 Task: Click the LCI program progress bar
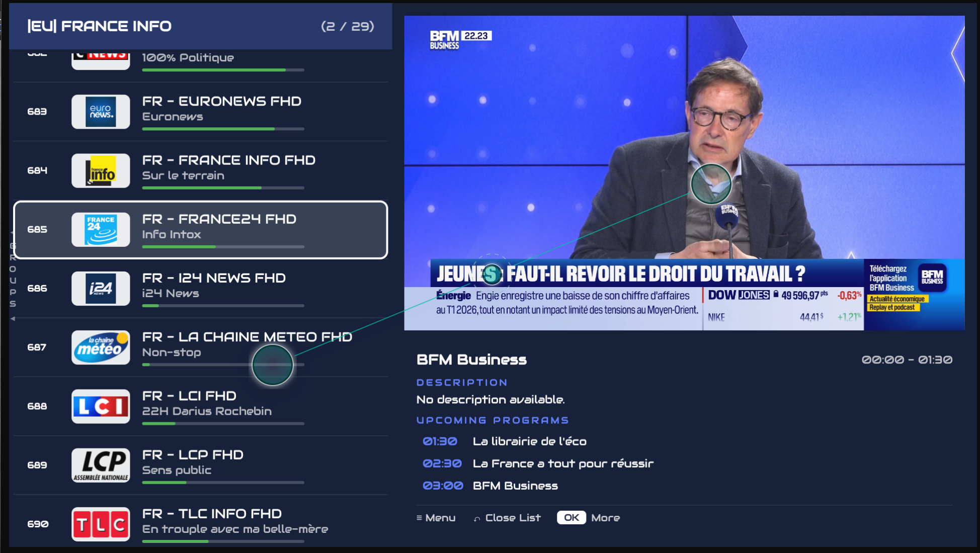223,424
